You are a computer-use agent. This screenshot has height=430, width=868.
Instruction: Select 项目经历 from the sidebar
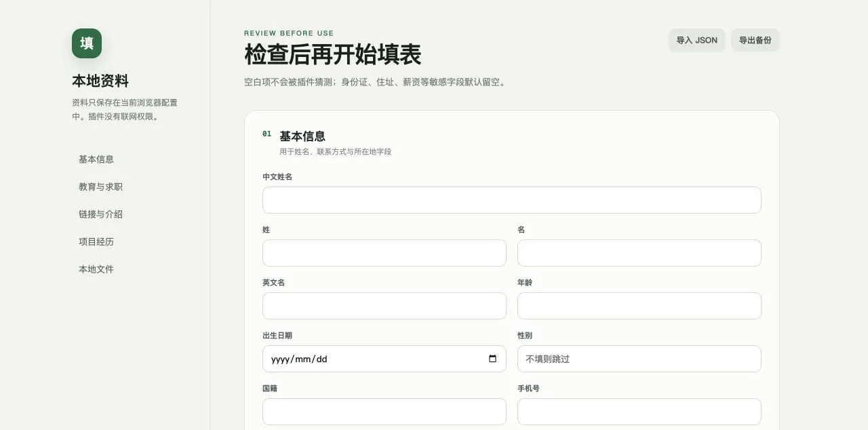(96, 241)
